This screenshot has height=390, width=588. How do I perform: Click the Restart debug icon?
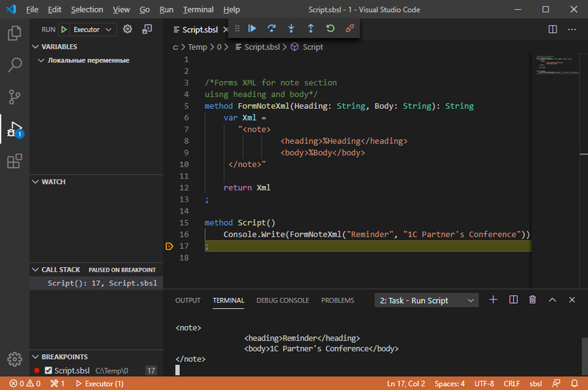click(x=331, y=29)
